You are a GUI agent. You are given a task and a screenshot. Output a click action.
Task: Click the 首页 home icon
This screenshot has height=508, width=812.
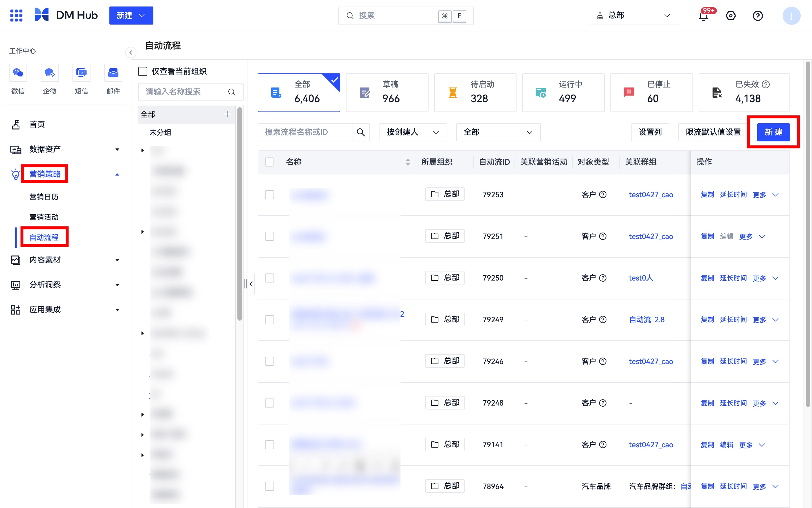[x=16, y=125]
